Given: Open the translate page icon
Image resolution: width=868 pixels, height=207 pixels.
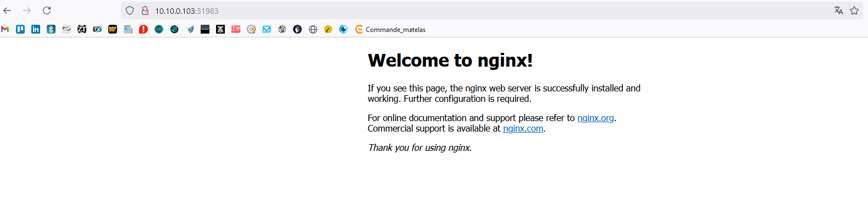Looking at the screenshot, I should 838,10.
